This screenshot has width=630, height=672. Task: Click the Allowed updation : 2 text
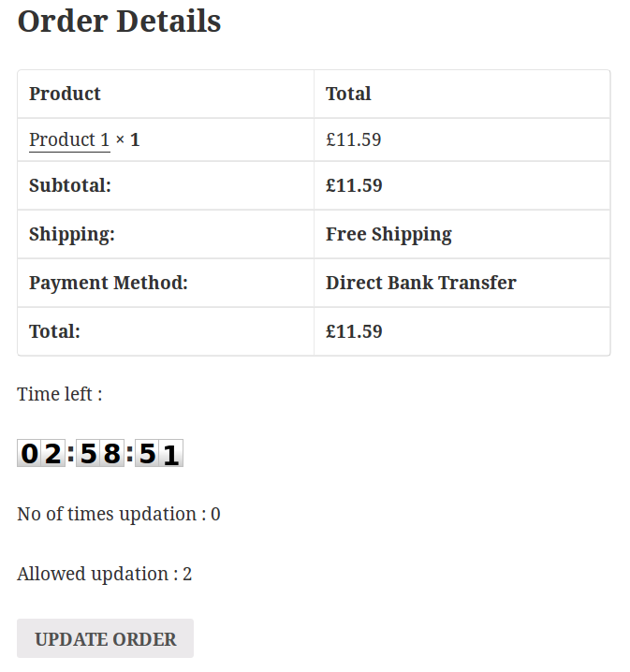click(x=105, y=575)
